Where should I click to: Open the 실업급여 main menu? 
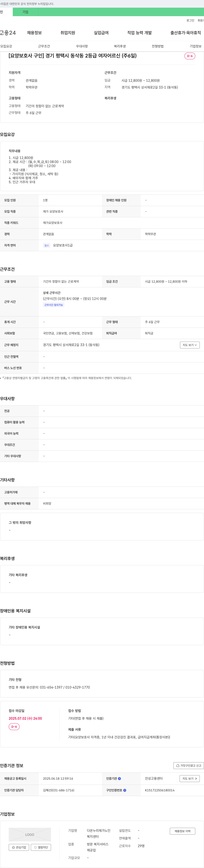click(101, 33)
